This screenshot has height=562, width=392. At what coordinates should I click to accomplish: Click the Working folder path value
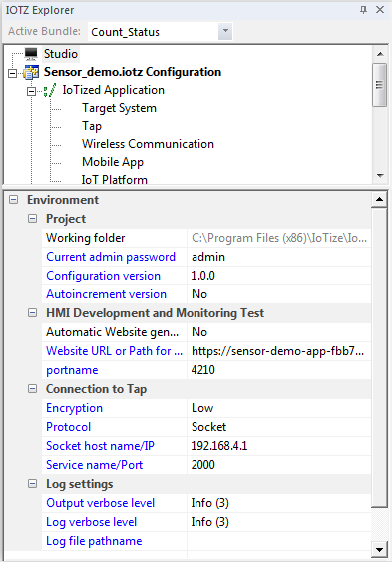point(279,238)
